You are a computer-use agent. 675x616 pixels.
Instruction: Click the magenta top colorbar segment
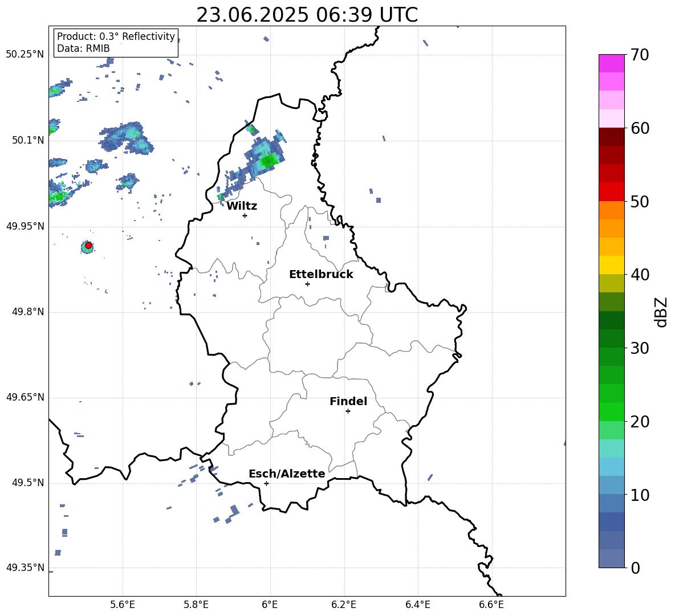tap(612, 63)
